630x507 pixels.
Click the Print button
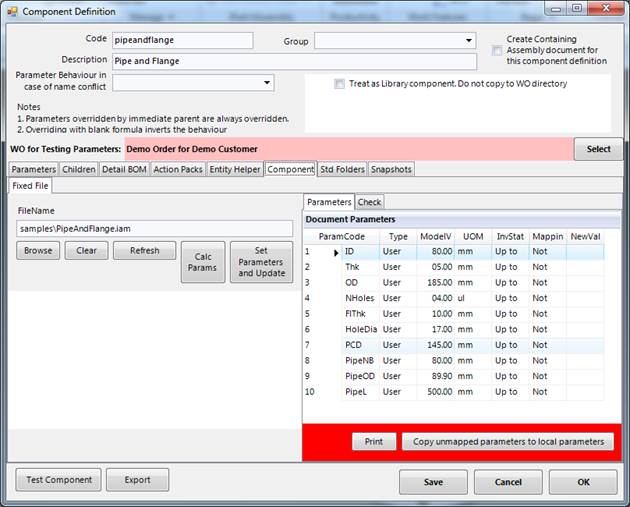373,441
